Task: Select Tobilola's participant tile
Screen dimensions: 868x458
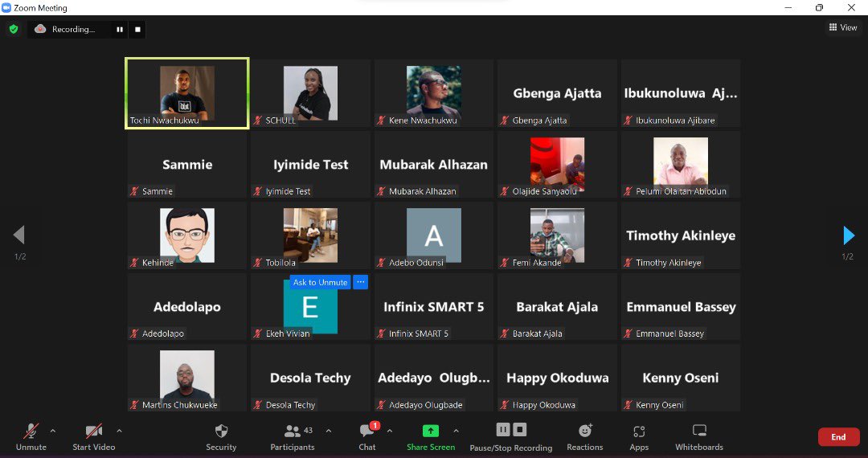Action: [310, 235]
